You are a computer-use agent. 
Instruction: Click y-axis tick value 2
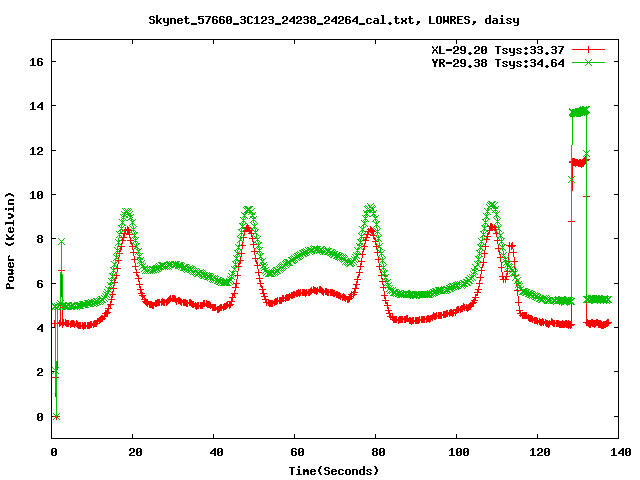tap(40, 372)
